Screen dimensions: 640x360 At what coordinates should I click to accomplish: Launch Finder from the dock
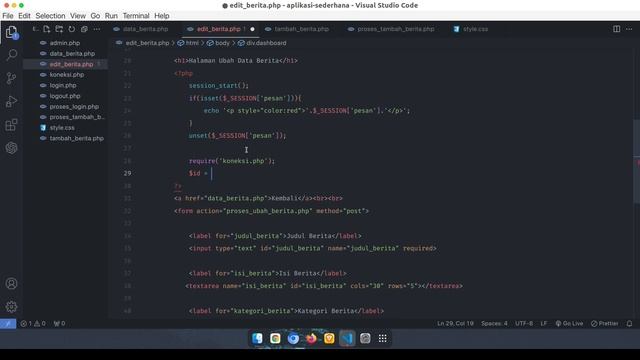tap(257, 338)
